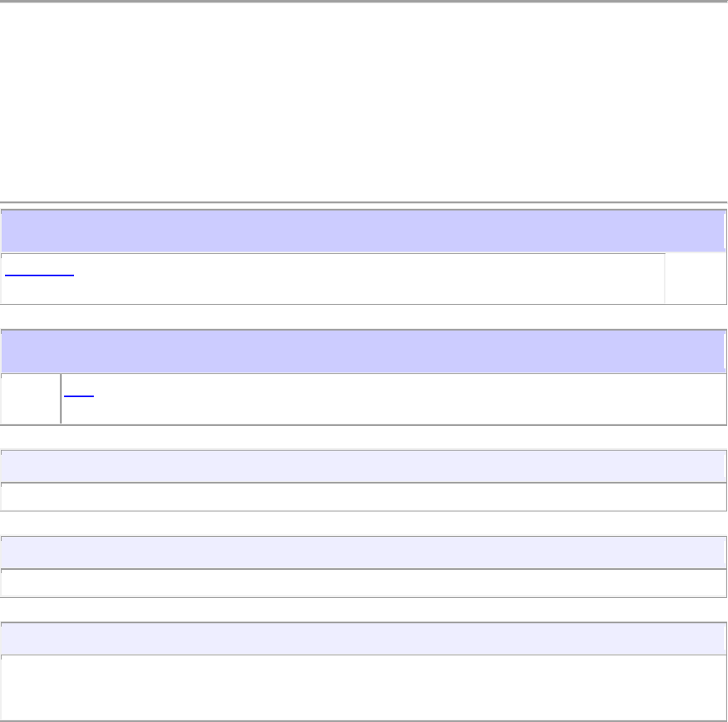Click the first pale lavender header bar
The width and height of the screenshot is (728, 722).
[x=363, y=466]
